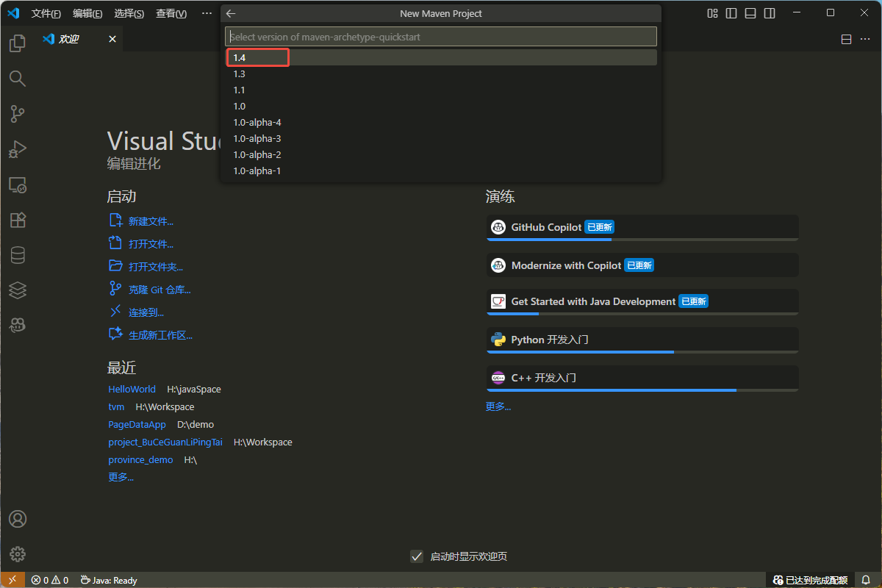Open the 选择(S) menu
Screen dimensions: 882x588
click(x=129, y=13)
